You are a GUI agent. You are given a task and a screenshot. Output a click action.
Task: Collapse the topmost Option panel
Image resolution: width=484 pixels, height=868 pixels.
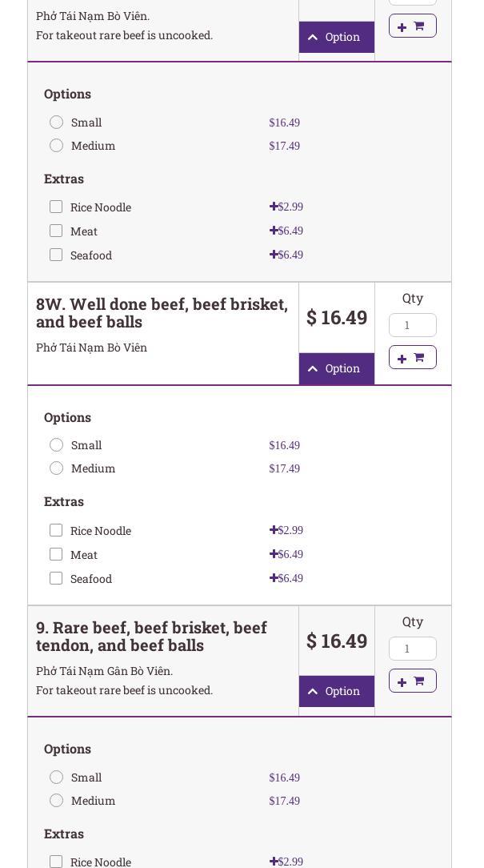point(336,37)
